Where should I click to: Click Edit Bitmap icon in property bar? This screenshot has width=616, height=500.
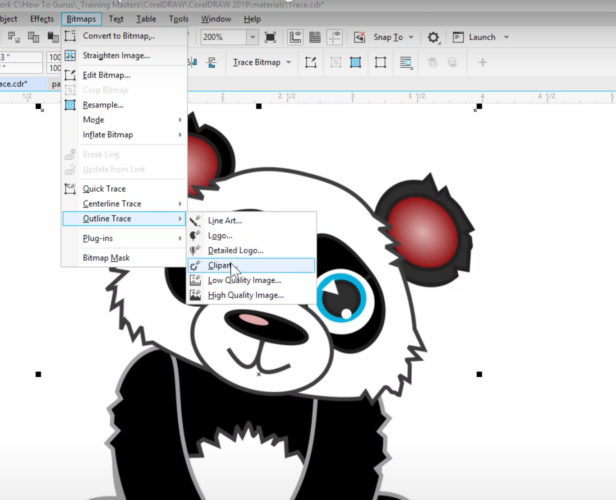pyautogui.click(x=311, y=62)
